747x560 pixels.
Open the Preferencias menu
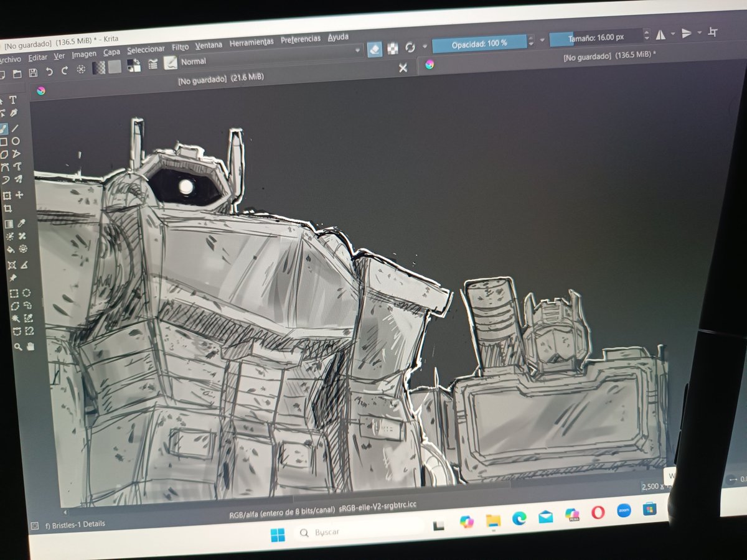(301, 39)
